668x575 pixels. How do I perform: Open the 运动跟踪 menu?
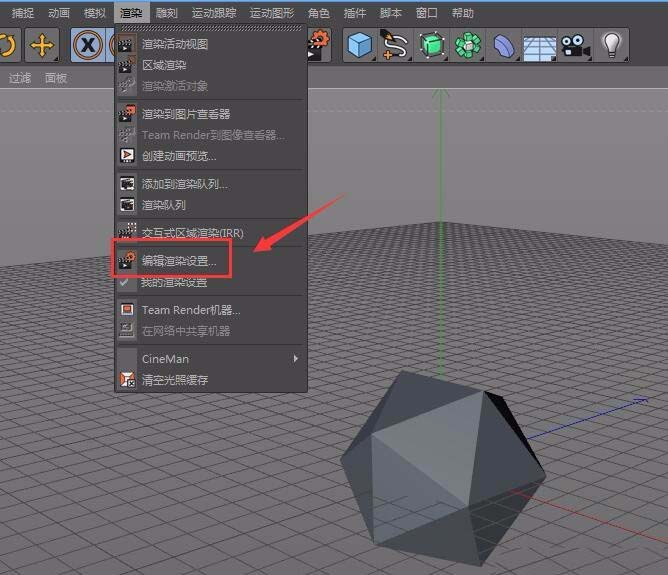(x=214, y=13)
